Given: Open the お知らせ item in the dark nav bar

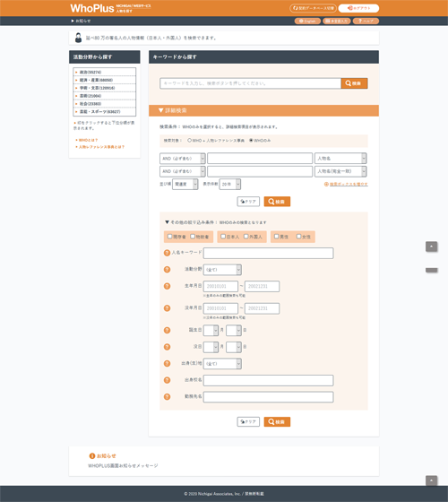Looking at the screenshot, I should coord(81,21).
